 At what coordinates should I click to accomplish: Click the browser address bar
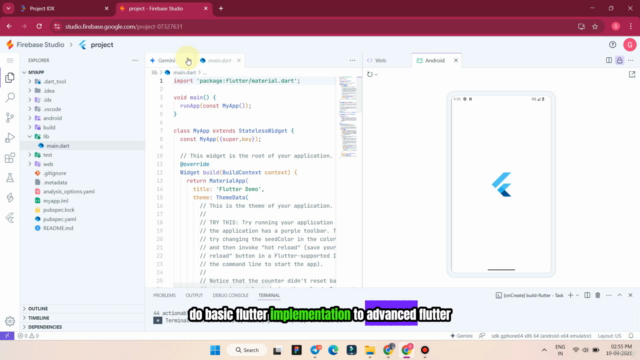tap(314, 27)
